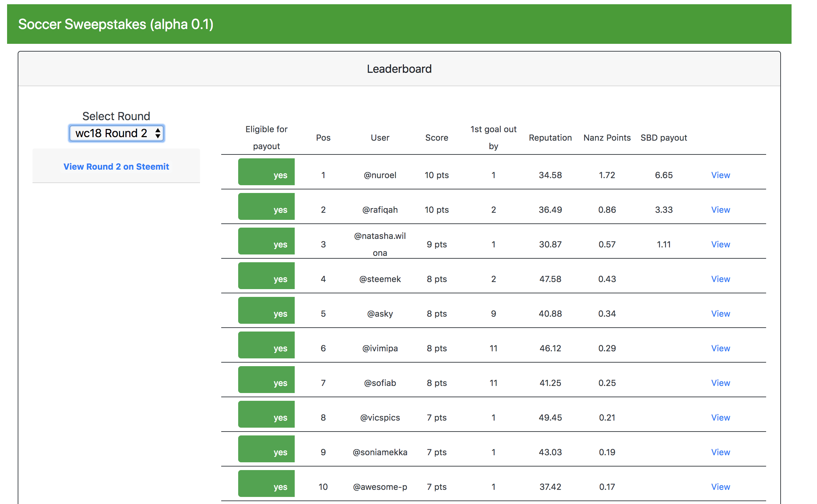This screenshot has height=504, width=817.
Task: Click View link for @vicspics
Action: [720, 417]
